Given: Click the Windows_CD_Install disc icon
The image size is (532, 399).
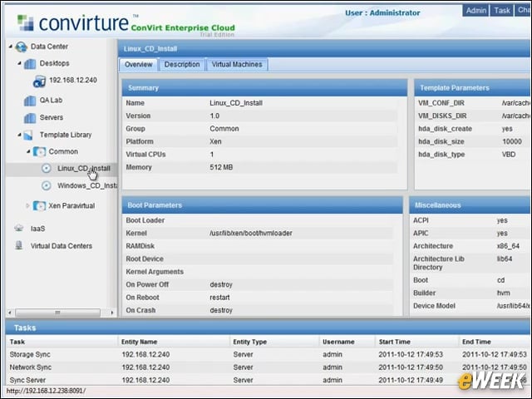Looking at the screenshot, I should pos(47,185).
